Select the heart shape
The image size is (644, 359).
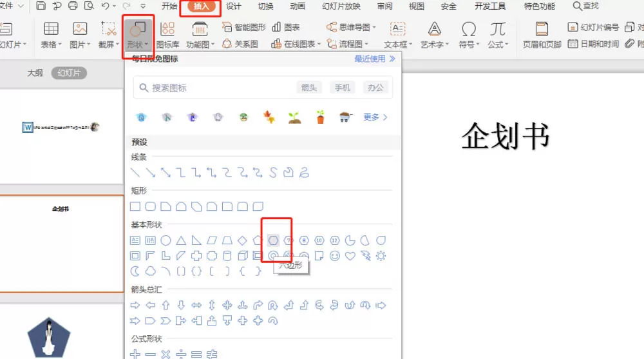(x=350, y=256)
